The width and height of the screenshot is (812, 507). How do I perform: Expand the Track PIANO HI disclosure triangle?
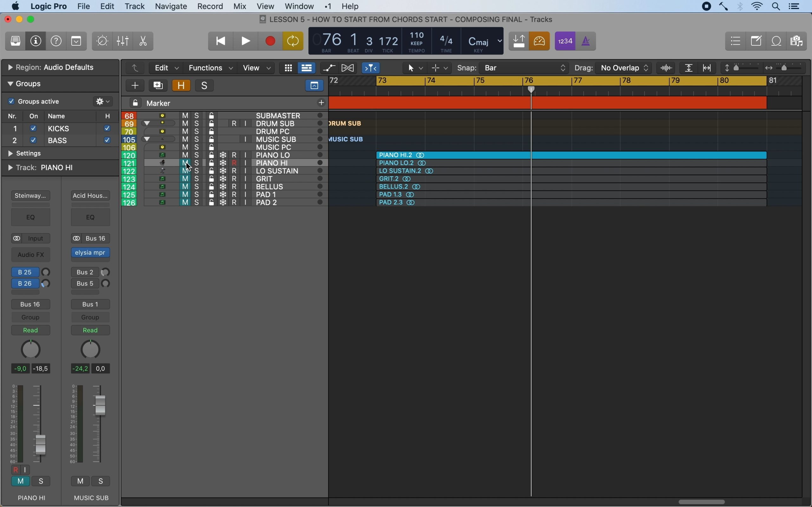point(10,168)
